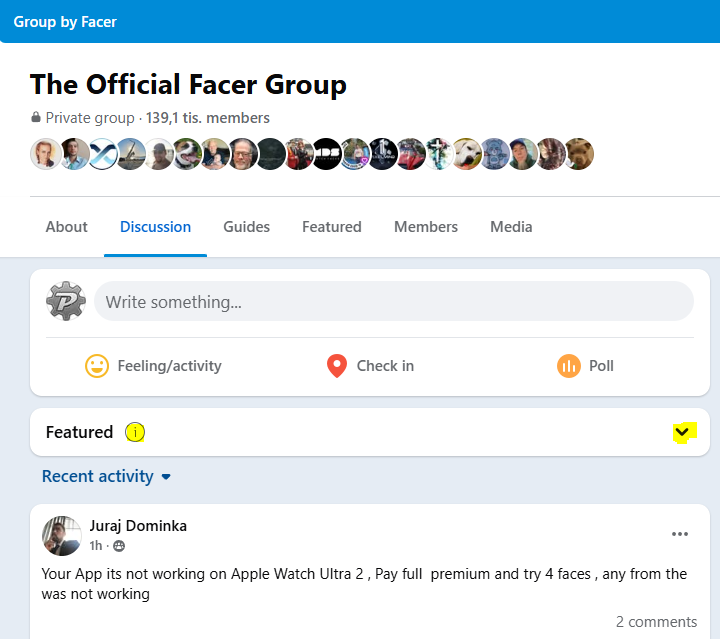Open three-dot menu on Juraj Dominka's post
The width and height of the screenshot is (720, 639).
click(x=680, y=534)
